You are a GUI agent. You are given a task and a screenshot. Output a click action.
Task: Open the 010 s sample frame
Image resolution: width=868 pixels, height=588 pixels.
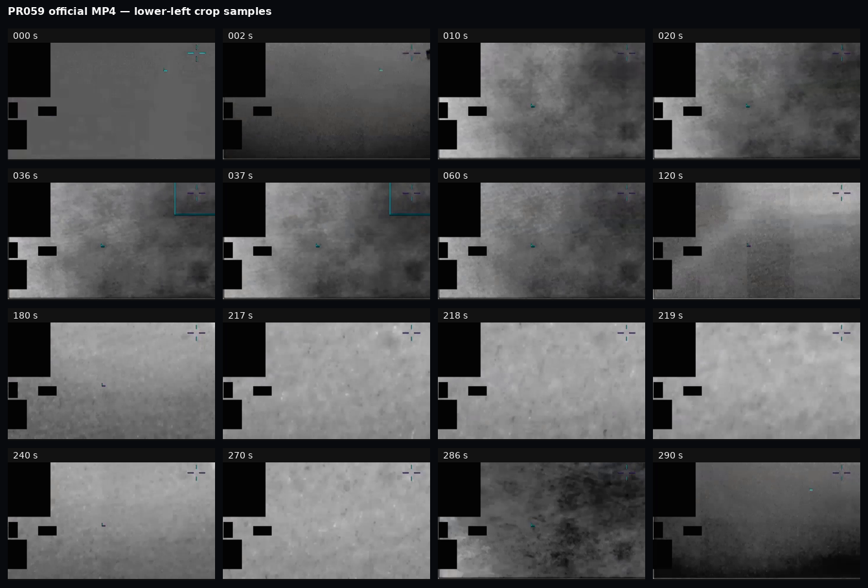[x=542, y=101]
